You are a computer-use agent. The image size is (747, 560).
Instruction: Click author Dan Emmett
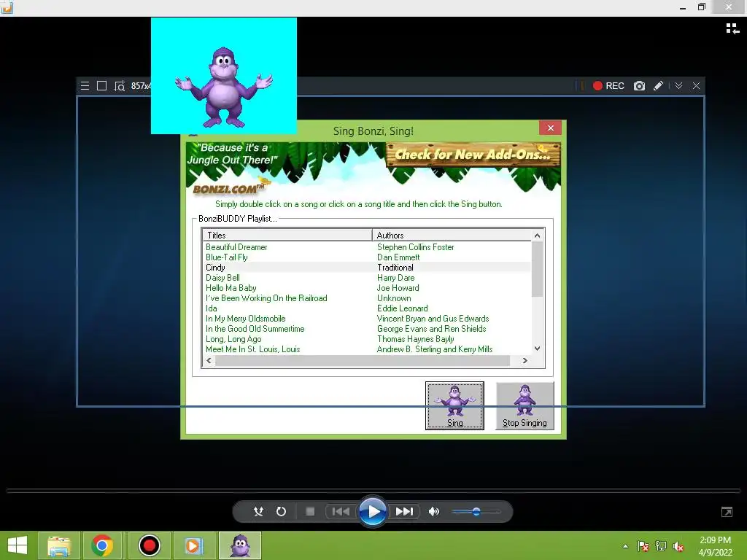coord(398,257)
